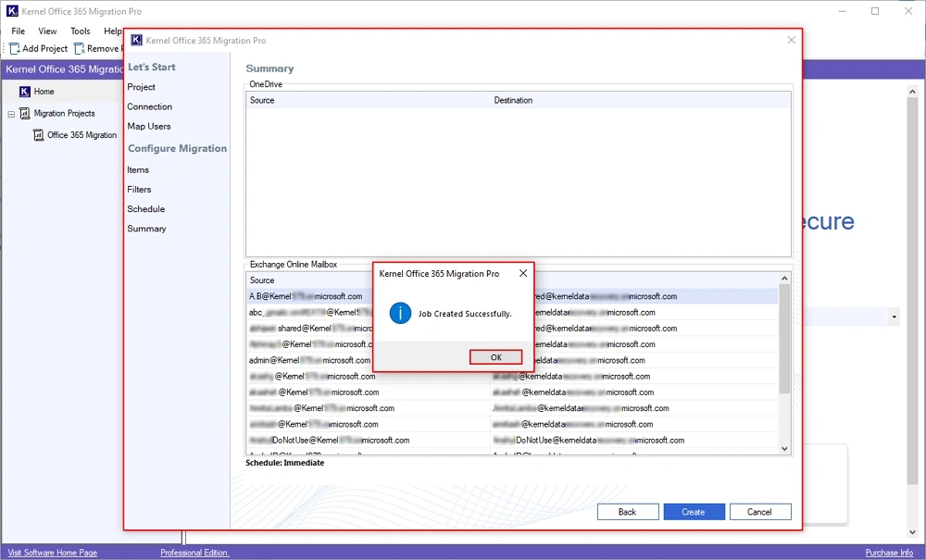Click the blue information icon in dialog
The width and height of the screenshot is (926, 560).
pos(400,314)
